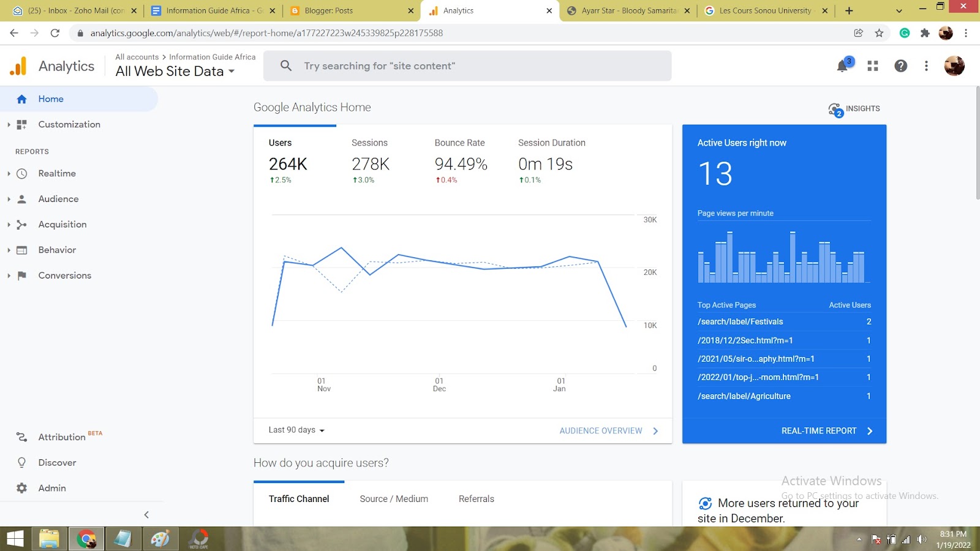This screenshot has height=551, width=980.
Task: Collapse the left sidebar with chevron
Action: pos(146,515)
